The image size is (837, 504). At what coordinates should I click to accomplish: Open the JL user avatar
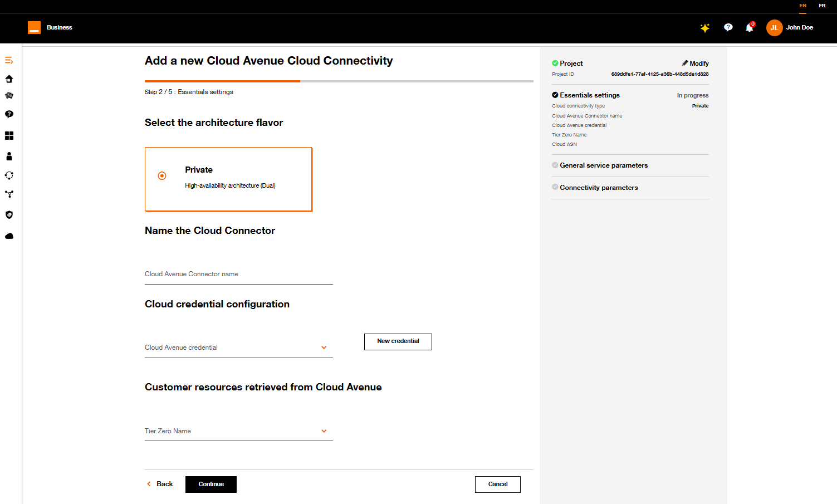click(x=774, y=28)
